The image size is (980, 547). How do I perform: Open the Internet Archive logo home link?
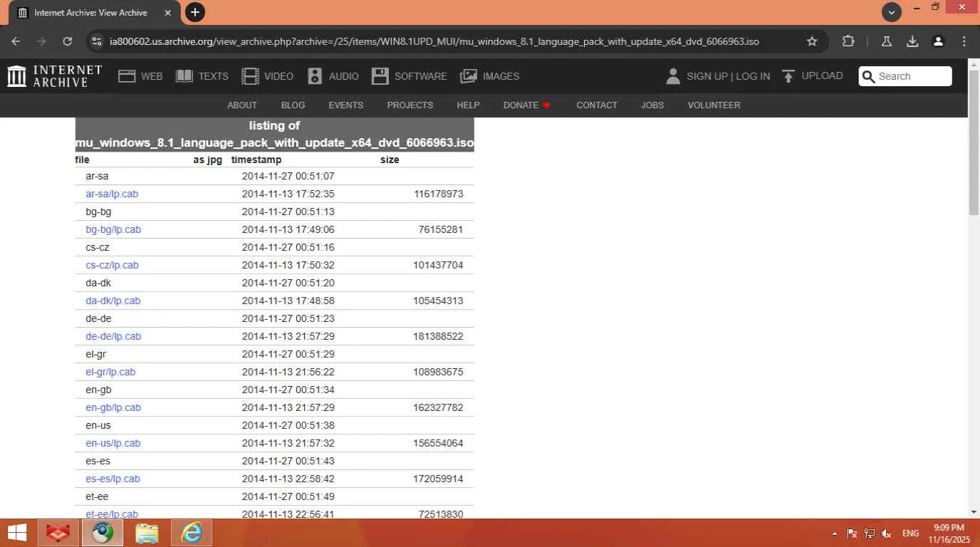pyautogui.click(x=55, y=76)
